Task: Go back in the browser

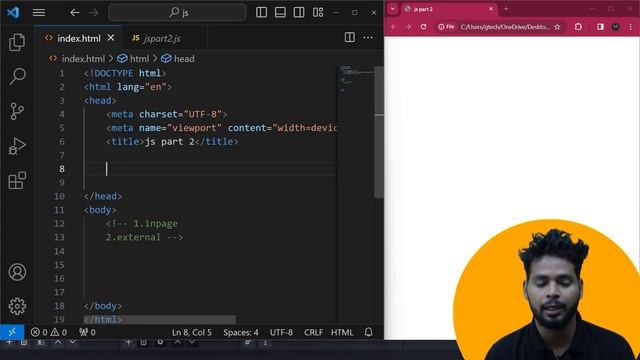Action: coord(393,27)
